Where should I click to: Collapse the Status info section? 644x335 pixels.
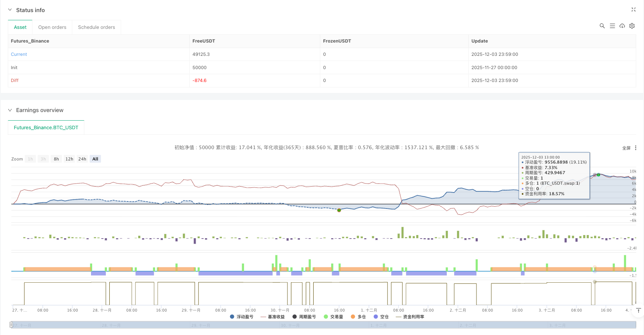coord(10,10)
